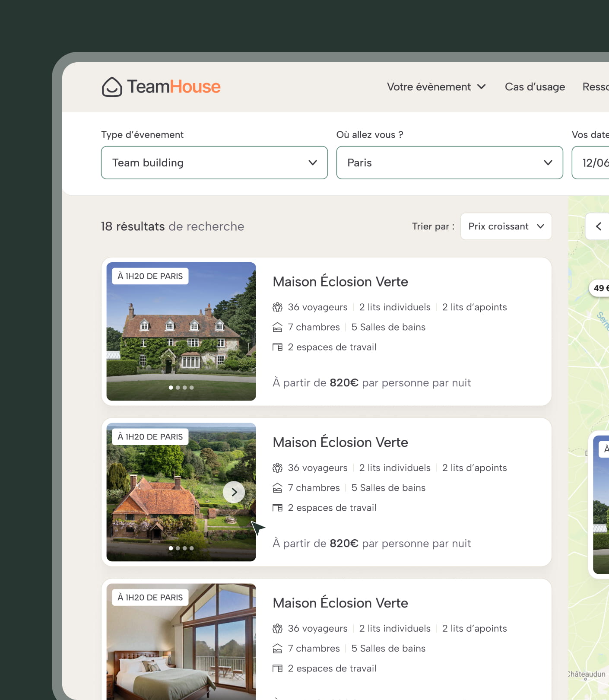The width and height of the screenshot is (609, 700).
Task: Click the travelers icon in the second listing
Action: point(277,468)
